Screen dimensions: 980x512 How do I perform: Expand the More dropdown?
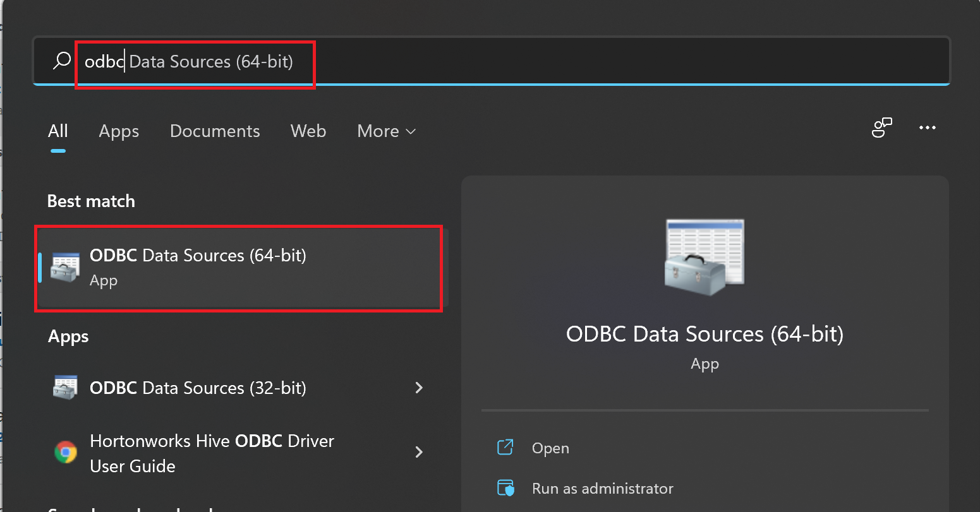tap(387, 131)
